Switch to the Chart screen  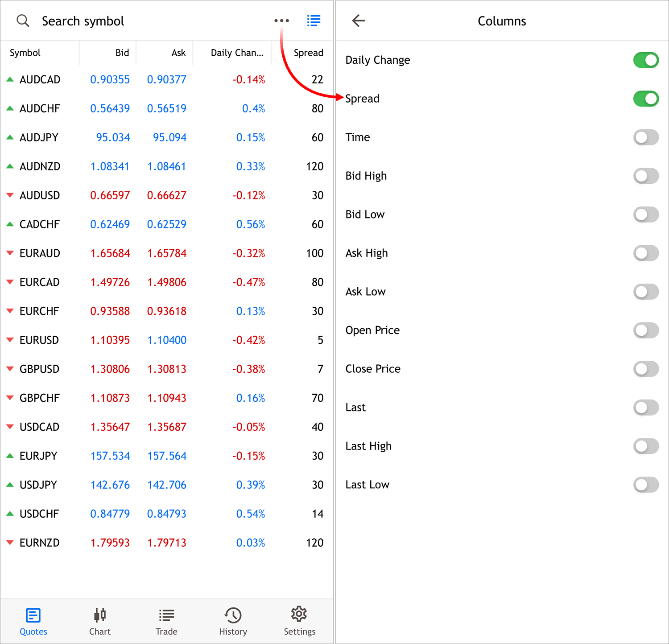[99, 621]
